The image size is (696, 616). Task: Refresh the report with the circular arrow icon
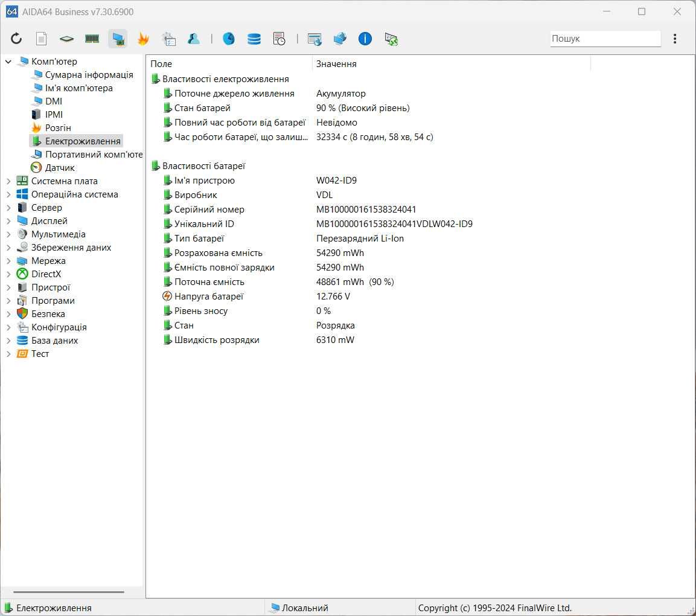(16, 39)
